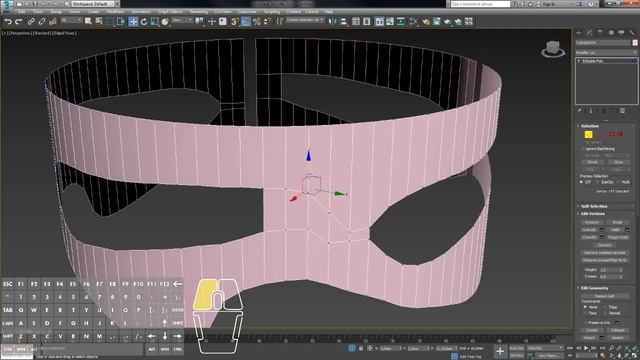The height and width of the screenshot is (360, 640).
Task: Select the Element sub-object level icon
Action: pyautogui.click(x=620, y=134)
